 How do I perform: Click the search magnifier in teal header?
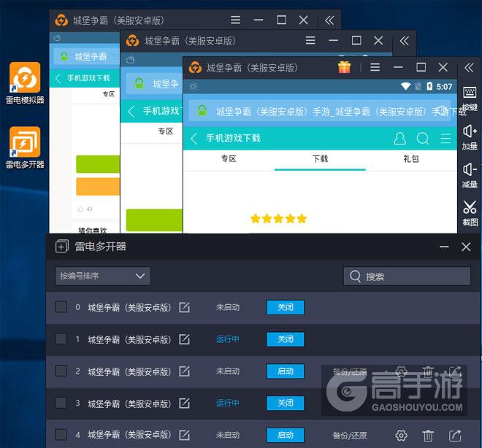pos(423,139)
